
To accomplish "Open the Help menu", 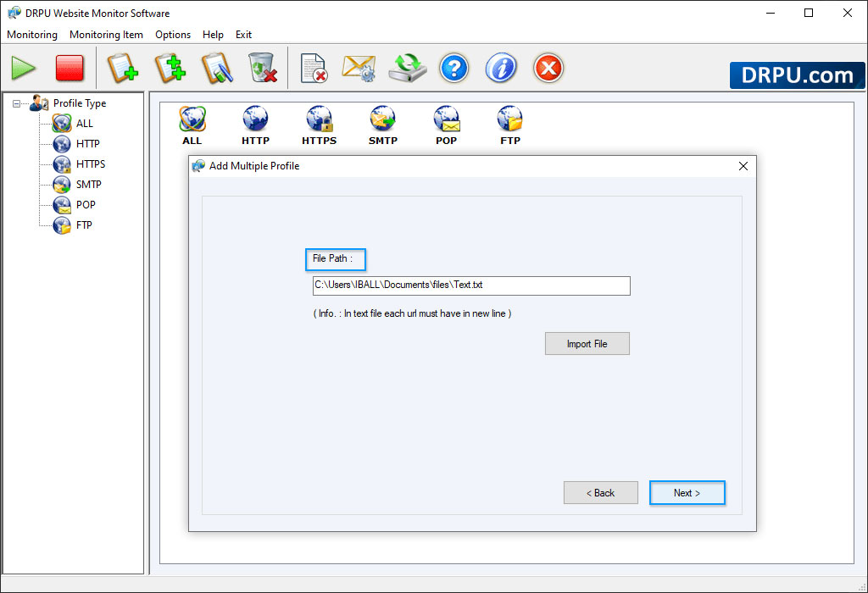I will tap(213, 34).
